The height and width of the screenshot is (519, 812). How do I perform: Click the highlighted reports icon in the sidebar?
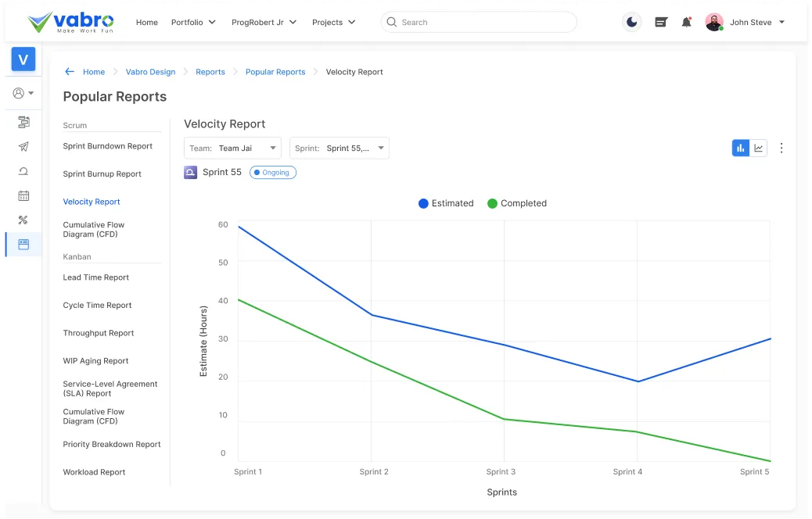[x=23, y=244]
